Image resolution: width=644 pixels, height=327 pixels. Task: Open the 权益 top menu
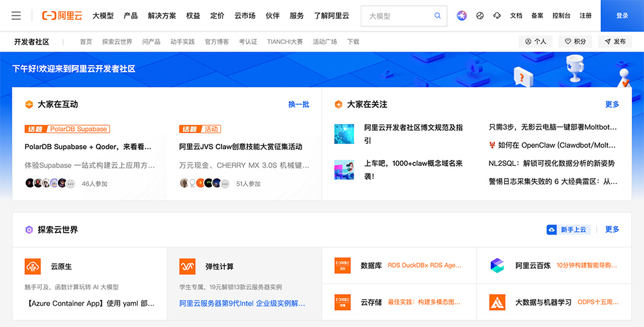click(x=193, y=15)
